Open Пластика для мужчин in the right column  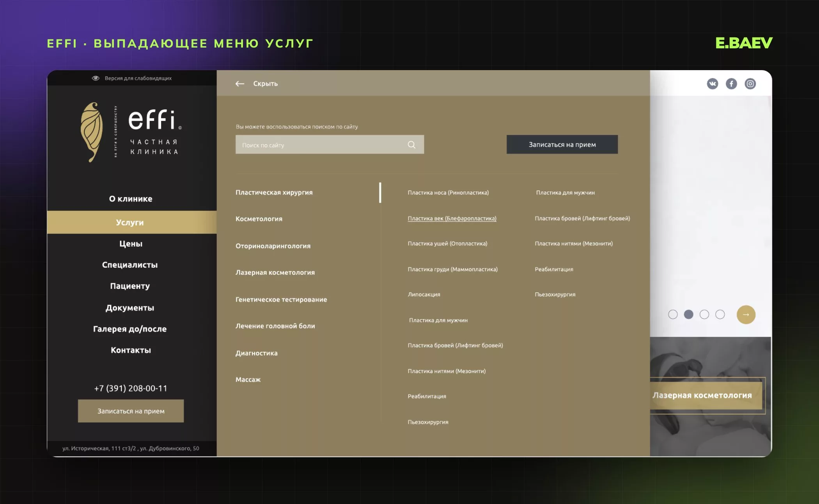click(565, 193)
